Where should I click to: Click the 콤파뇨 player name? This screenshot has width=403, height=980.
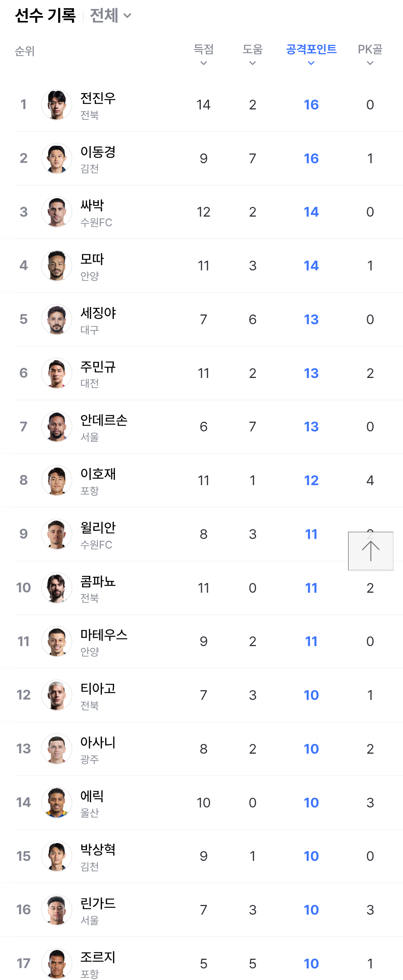click(98, 581)
